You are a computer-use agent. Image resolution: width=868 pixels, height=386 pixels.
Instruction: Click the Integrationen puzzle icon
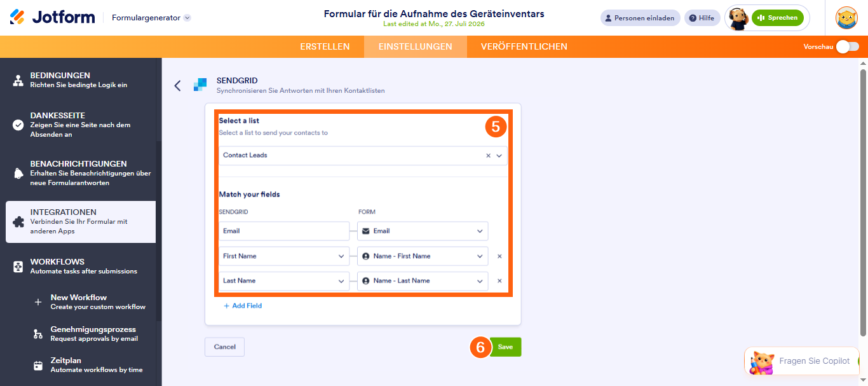click(18, 222)
